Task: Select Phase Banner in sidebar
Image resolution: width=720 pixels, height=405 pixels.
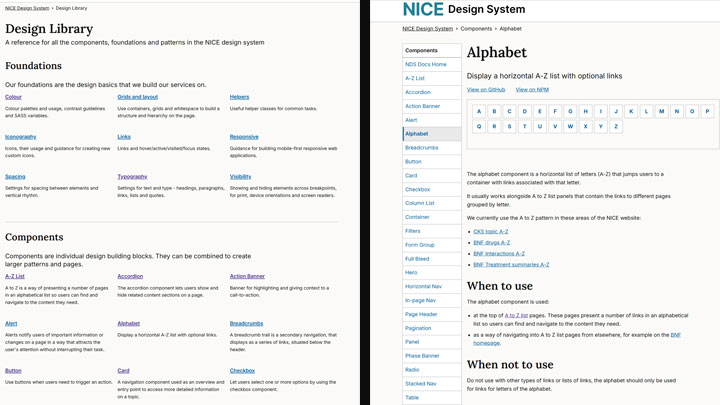Action: point(432,355)
